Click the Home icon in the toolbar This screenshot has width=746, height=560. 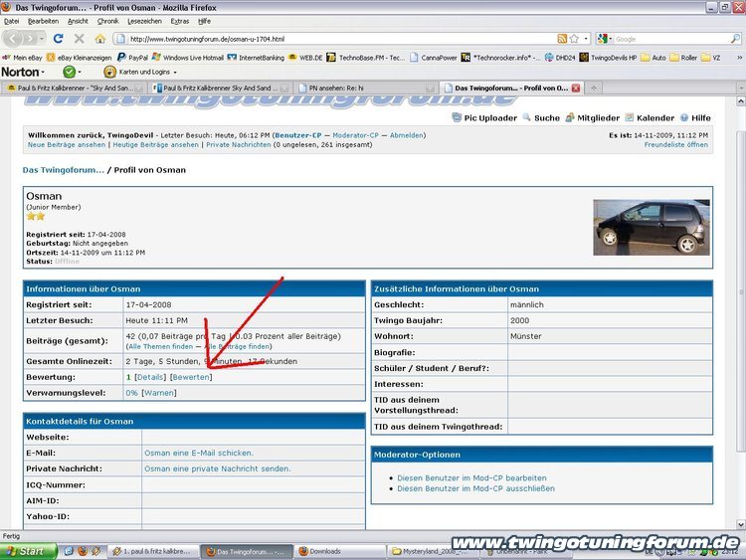[x=100, y=39]
